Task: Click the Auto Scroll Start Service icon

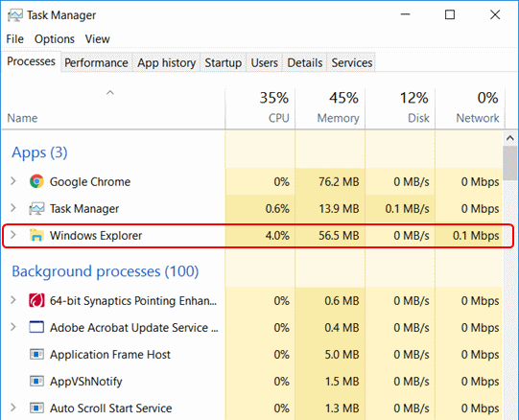Action: point(36,408)
